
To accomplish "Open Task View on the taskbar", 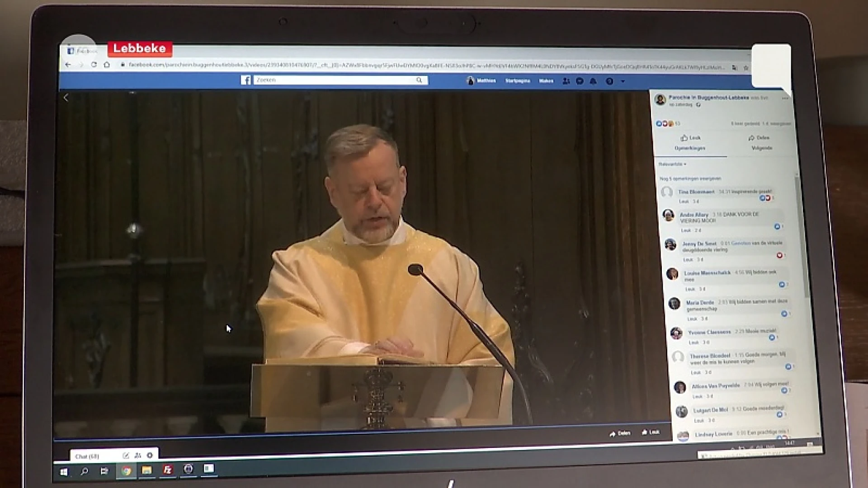I will click(104, 471).
